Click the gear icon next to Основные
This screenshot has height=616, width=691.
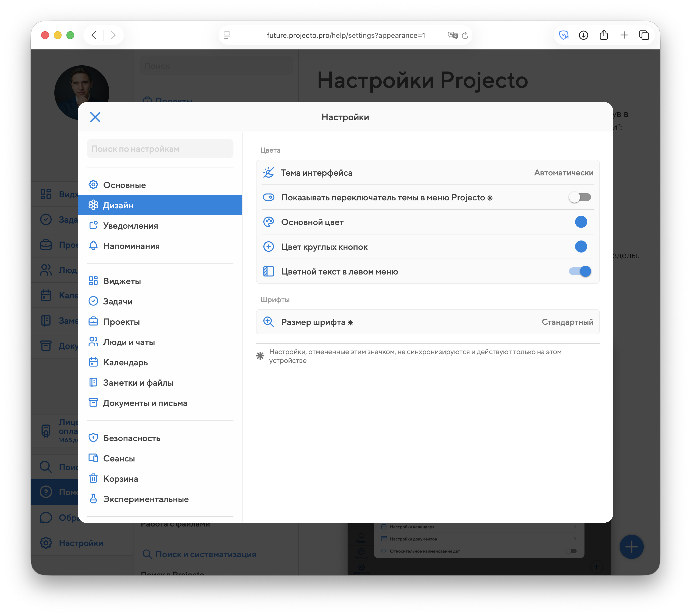(x=93, y=185)
